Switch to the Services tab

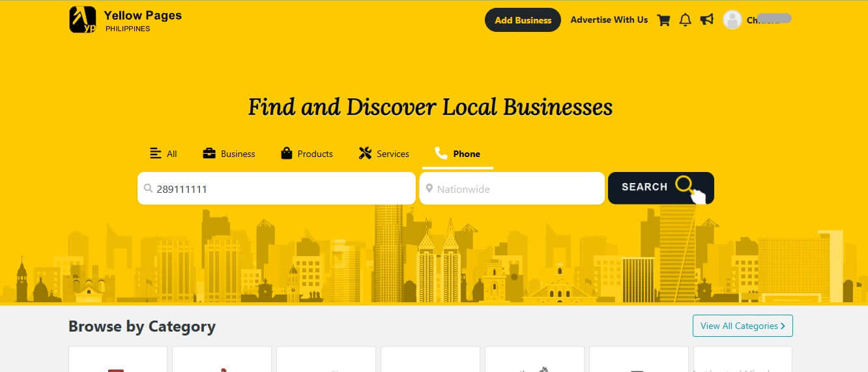click(384, 154)
